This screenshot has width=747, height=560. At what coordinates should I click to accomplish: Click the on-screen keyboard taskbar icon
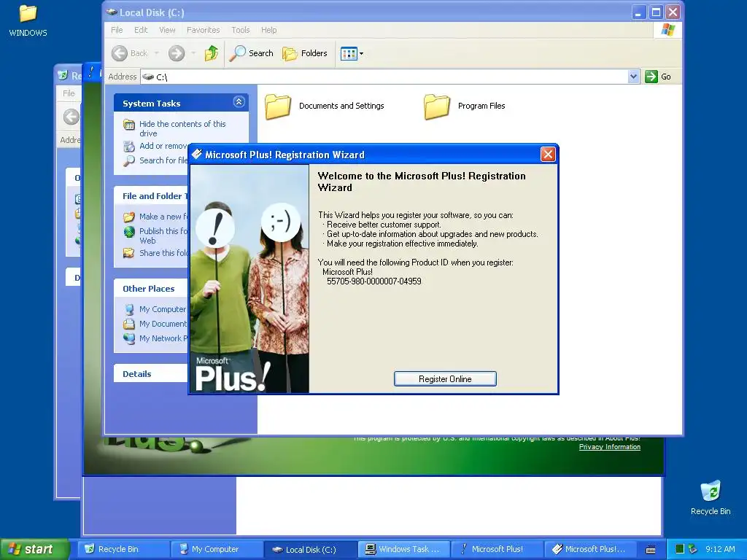[x=651, y=550]
